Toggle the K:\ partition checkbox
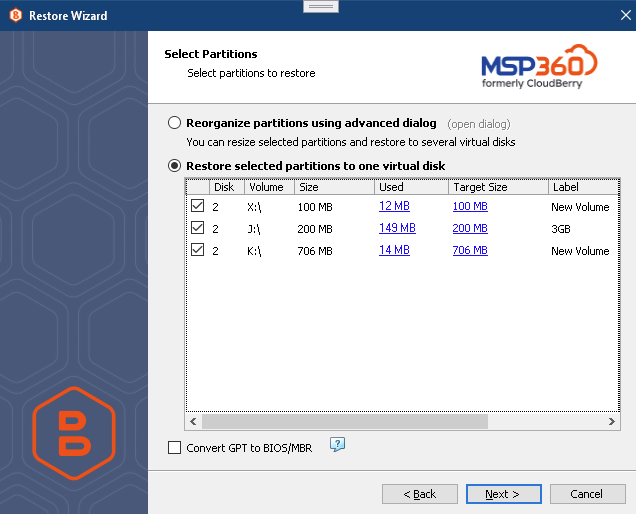The width and height of the screenshot is (636, 514). coord(198,250)
